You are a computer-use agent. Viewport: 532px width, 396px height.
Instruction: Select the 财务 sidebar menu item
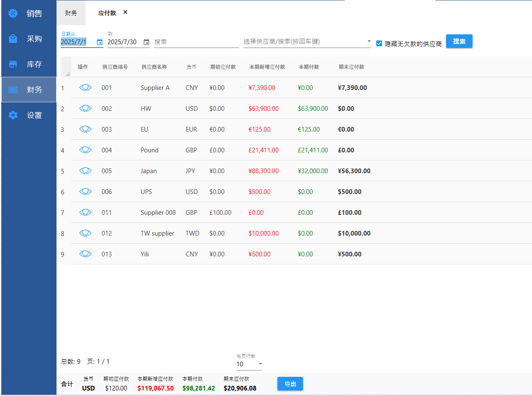pyautogui.click(x=29, y=90)
